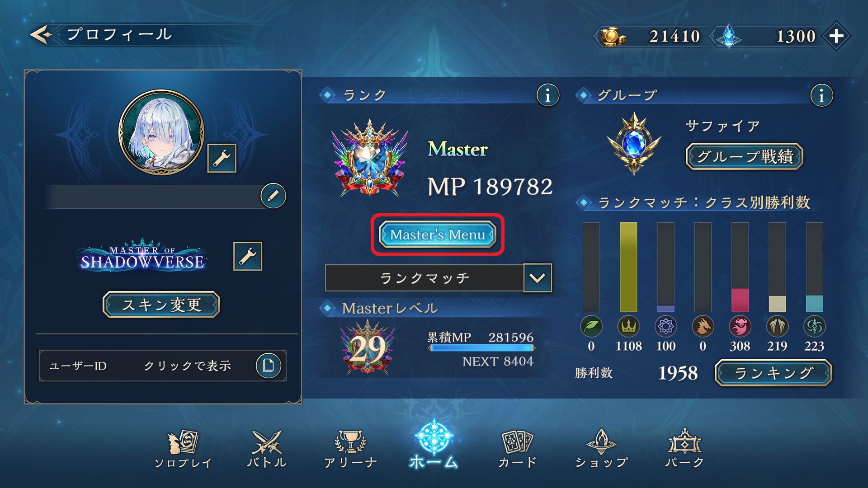Change title emblem with the wrench icon
This screenshot has height=488, width=868.
click(247, 256)
